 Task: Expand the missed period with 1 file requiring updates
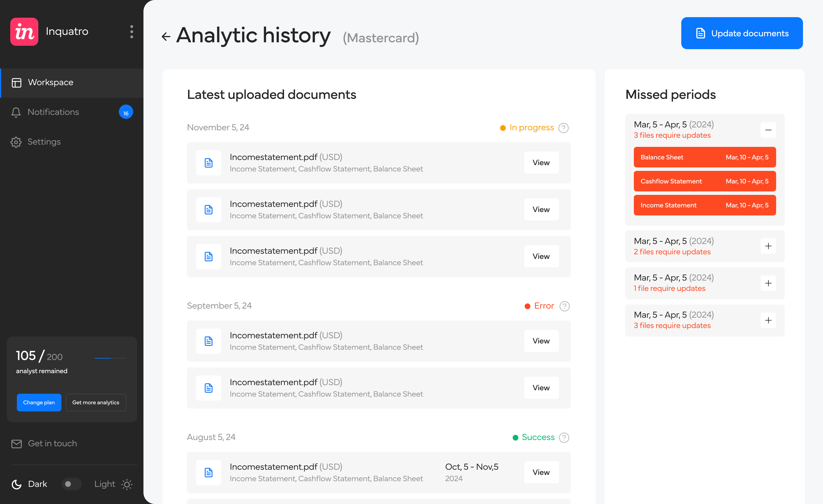[768, 283]
